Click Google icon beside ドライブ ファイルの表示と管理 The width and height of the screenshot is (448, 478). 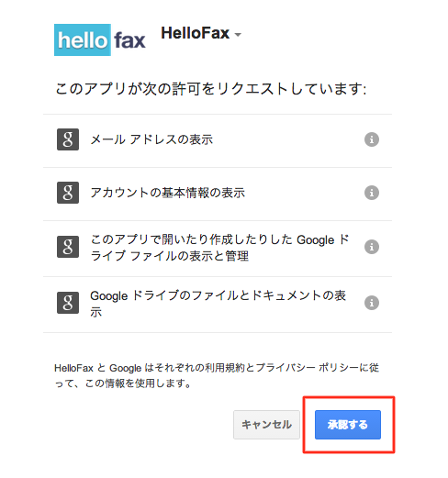pos(68,247)
